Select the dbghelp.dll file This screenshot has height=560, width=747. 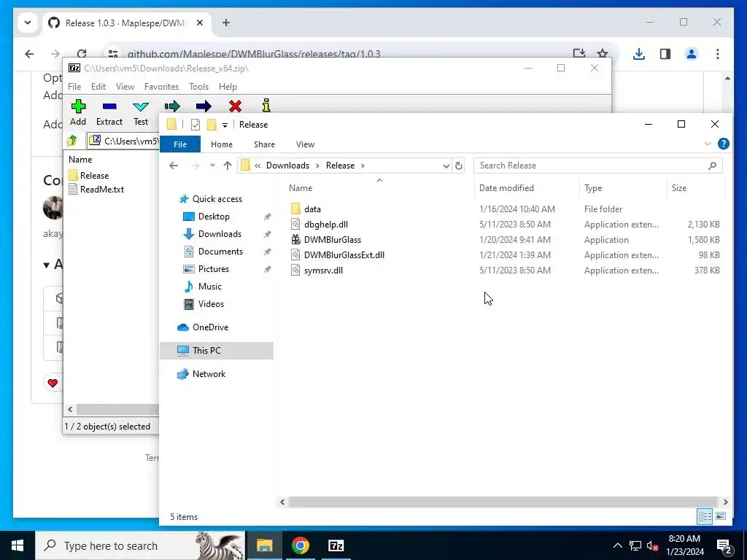click(x=326, y=225)
